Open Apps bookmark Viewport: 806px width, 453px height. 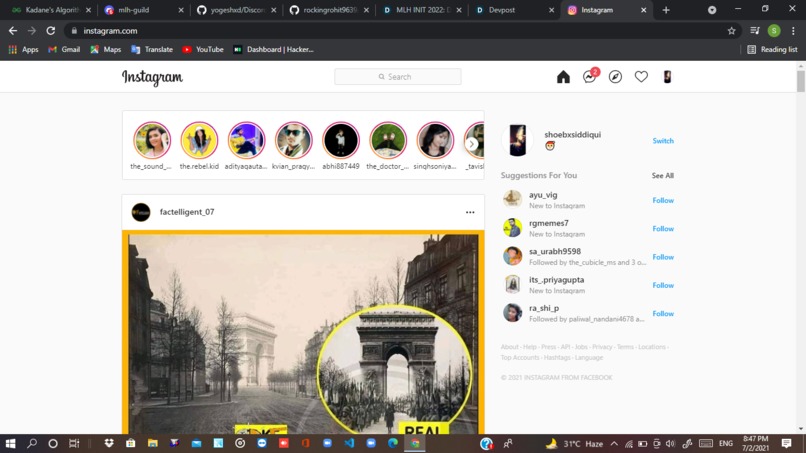point(24,49)
